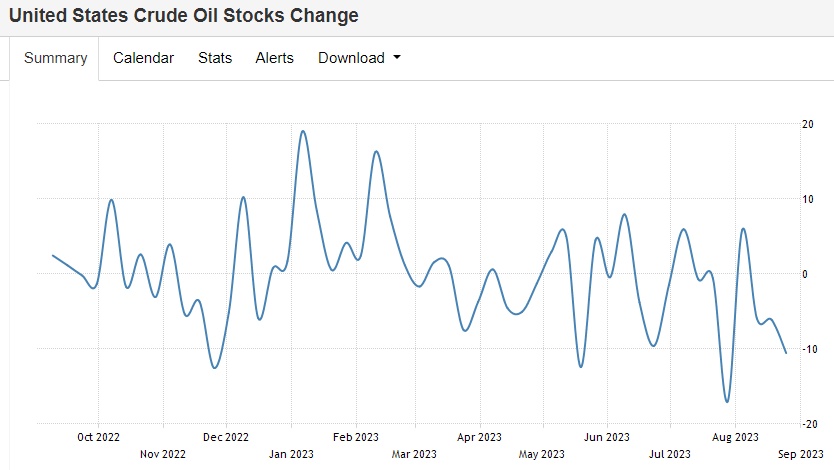This screenshot has height=470, width=834.
Task: Click the line peak near February 2023
Action: 376,151
